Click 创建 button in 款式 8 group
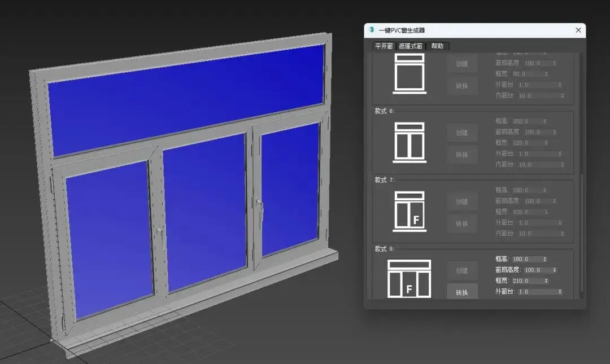 click(462, 270)
